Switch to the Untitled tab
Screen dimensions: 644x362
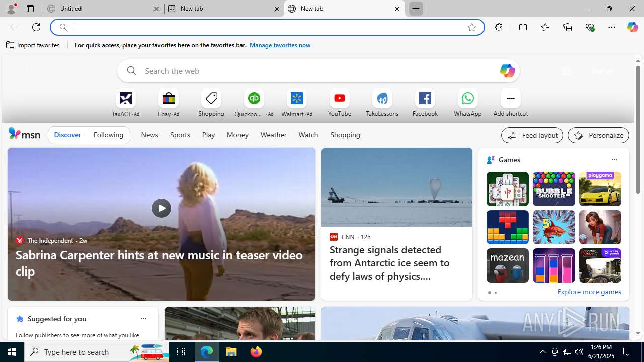(103, 9)
